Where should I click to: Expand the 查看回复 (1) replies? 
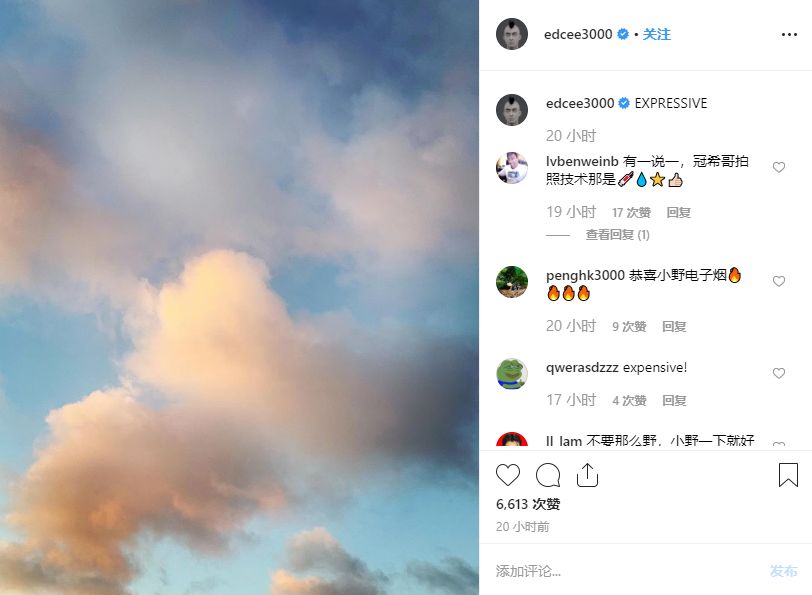coord(617,235)
